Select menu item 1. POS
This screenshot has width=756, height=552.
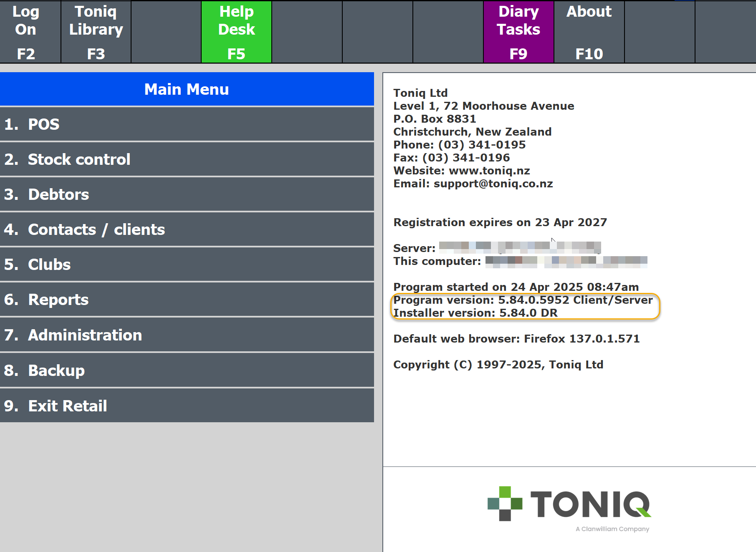[187, 124]
